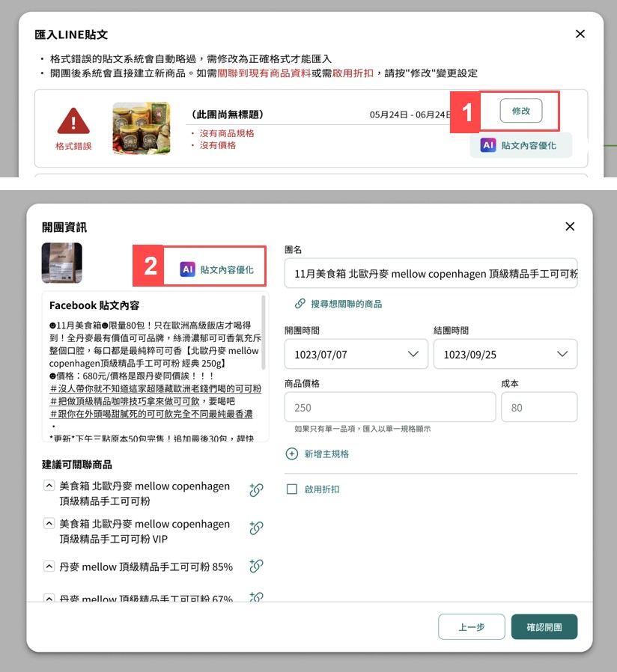Click the 建議可關聯商品 heading
Image resolution: width=617 pixels, height=672 pixels.
[76, 465]
